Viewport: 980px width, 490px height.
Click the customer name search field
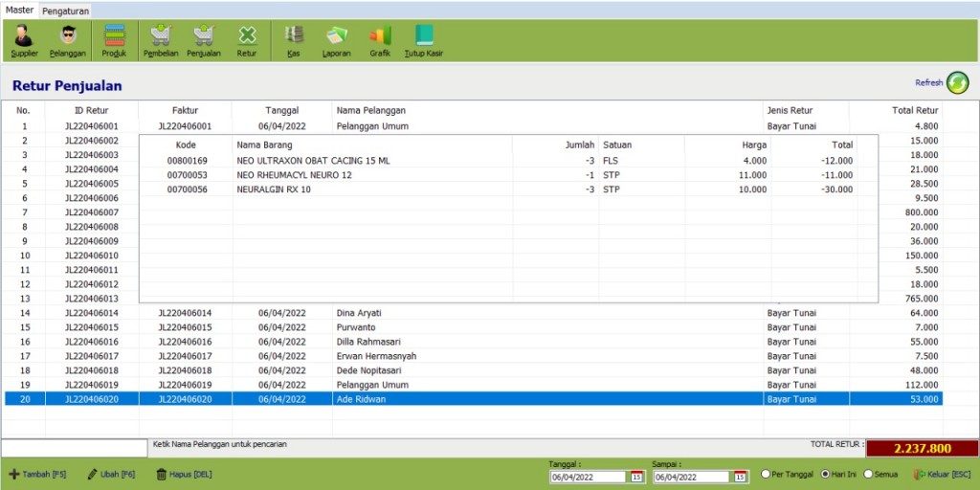point(75,447)
